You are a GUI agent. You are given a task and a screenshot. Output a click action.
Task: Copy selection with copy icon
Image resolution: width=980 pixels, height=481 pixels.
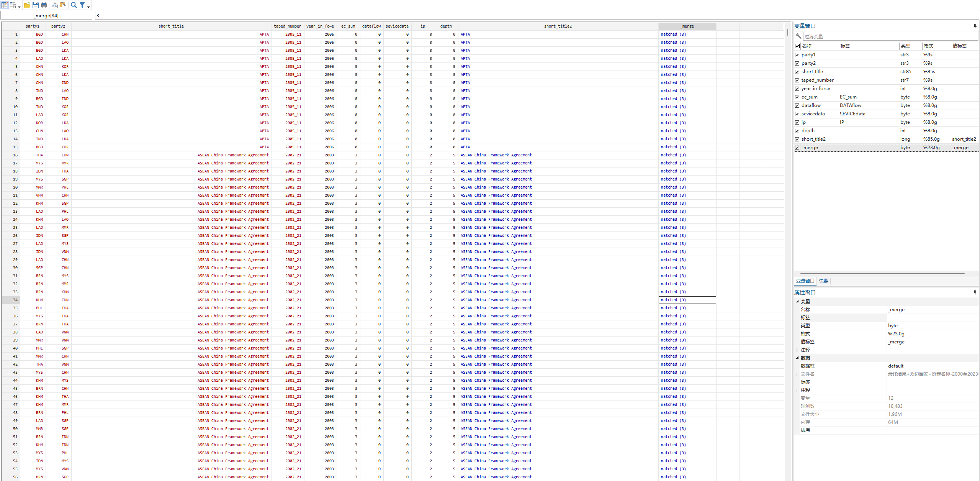(x=55, y=5)
